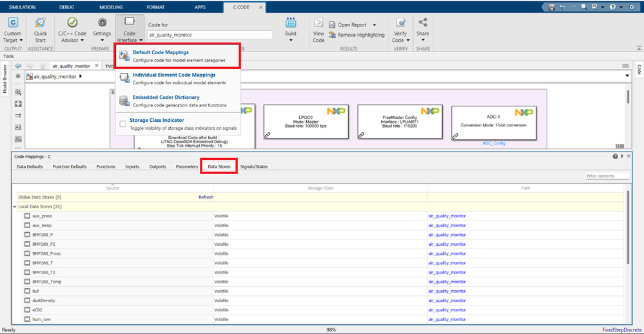Click the Code Mappings help icon
The width and height of the screenshot is (644, 334).
[615, 157]
